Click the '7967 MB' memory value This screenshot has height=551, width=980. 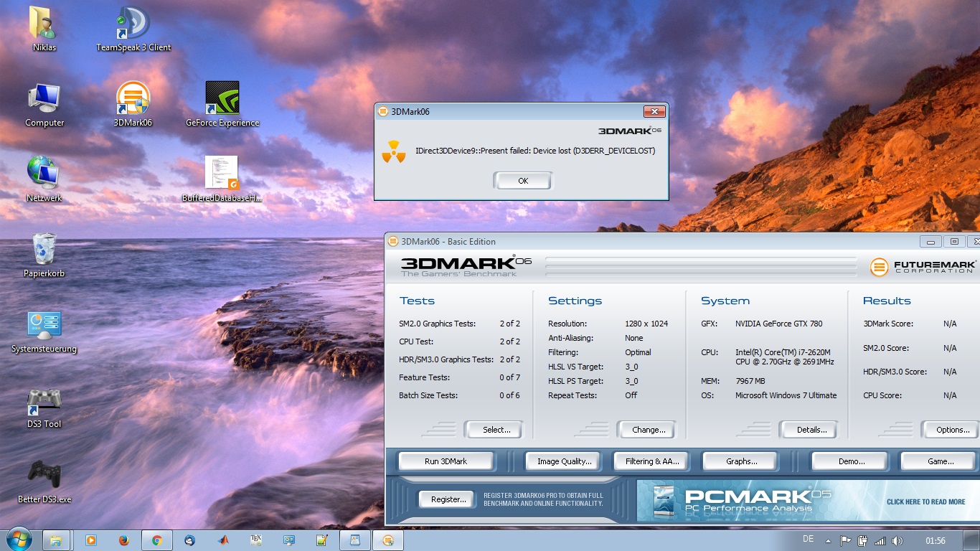click(x=750, y=381)
